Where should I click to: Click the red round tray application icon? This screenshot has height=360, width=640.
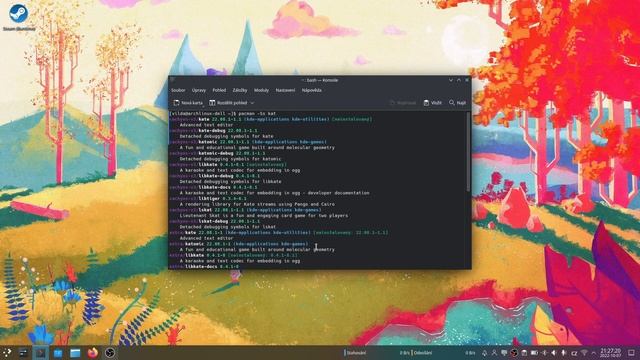click(514, 353)
